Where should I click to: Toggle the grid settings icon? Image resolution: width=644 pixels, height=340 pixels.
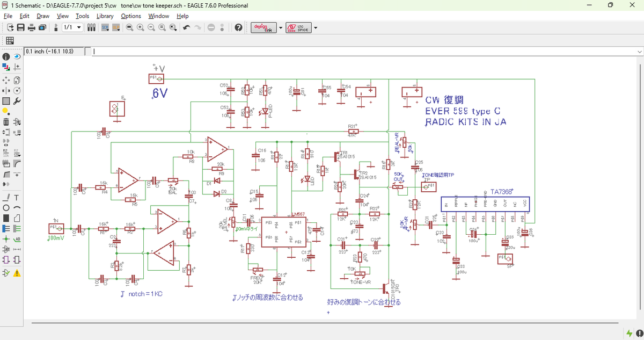pyautogui.click(x=10, y=41)
